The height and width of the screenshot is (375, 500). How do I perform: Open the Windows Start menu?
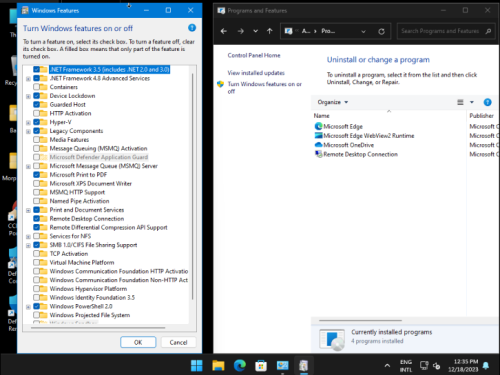pos(197,366)
